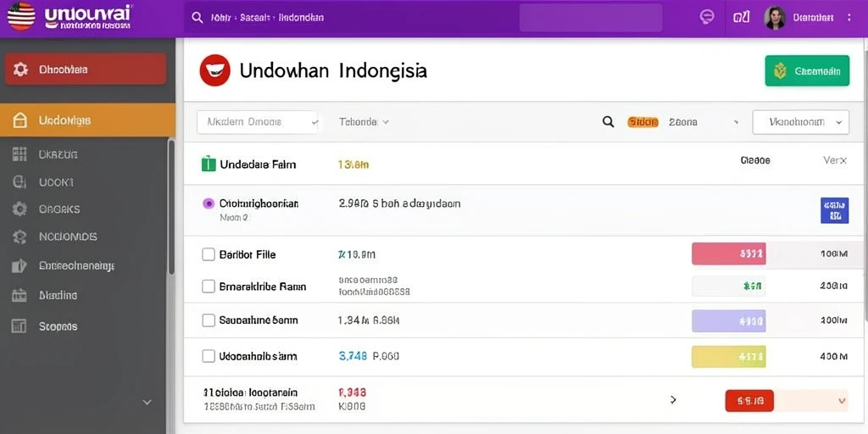This screenshot has width=868, height=434.
Task: Open the Vkaoohionam combo box
Action: [x=800, y=122]
